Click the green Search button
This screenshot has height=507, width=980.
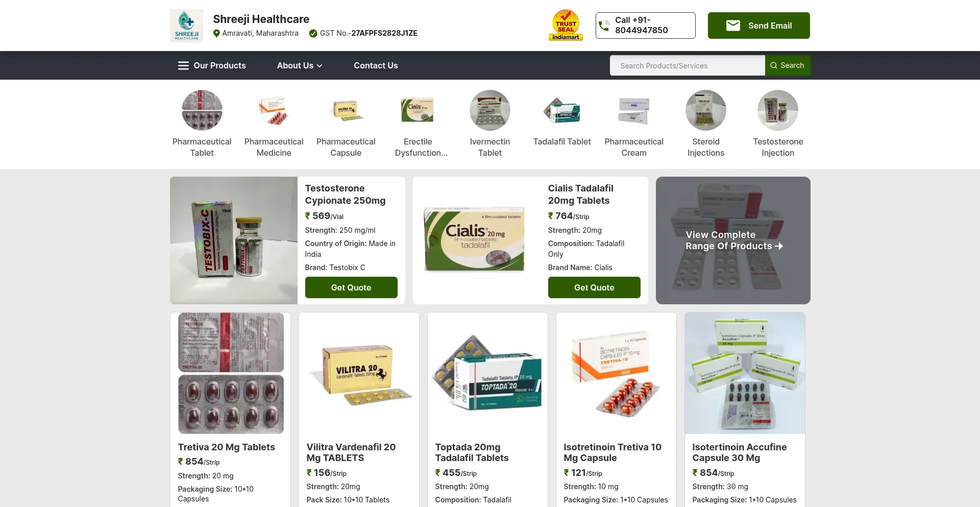[x=787, y=65]
